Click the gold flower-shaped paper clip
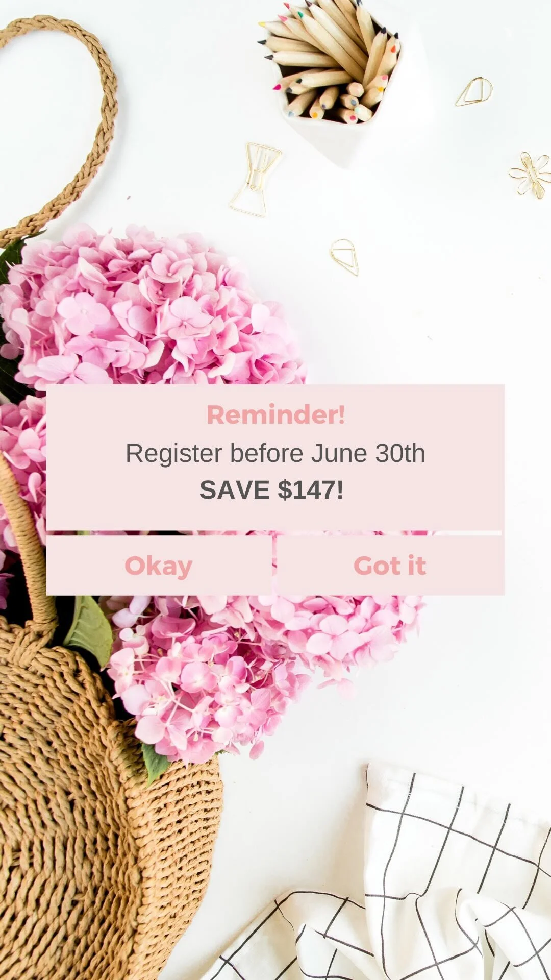Screen dimensions: 551x980 pos(531,175)
